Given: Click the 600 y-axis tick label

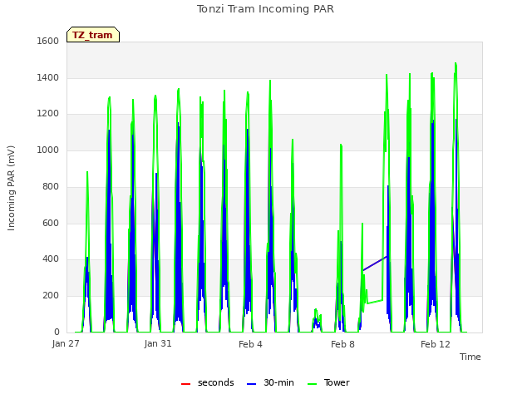Looking at the screenshot, I should tap(51, 224).
